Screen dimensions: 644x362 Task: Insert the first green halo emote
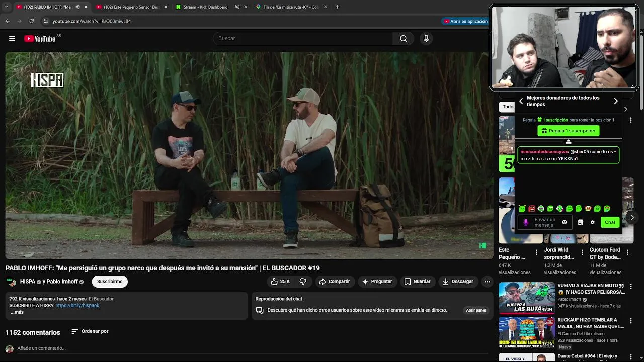tap(522, 209)
